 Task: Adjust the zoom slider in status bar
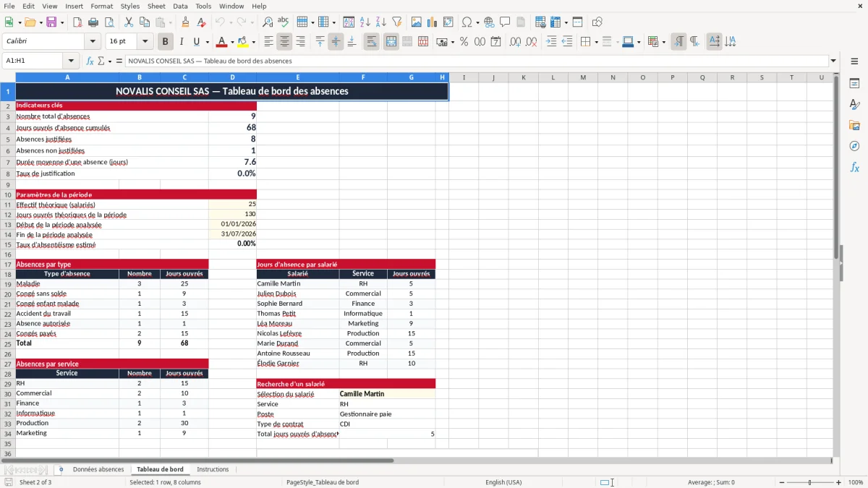click(810, 482)
